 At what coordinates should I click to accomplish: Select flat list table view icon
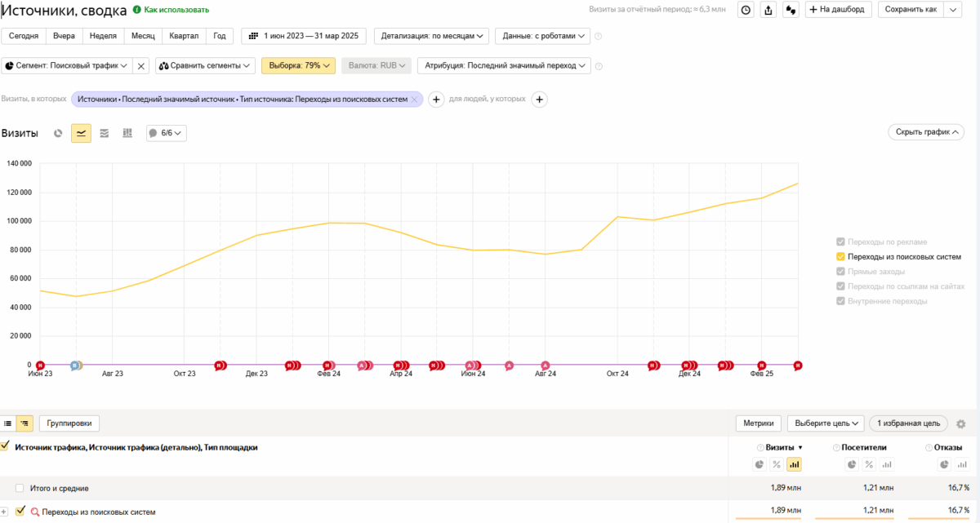tap(8, 423)
